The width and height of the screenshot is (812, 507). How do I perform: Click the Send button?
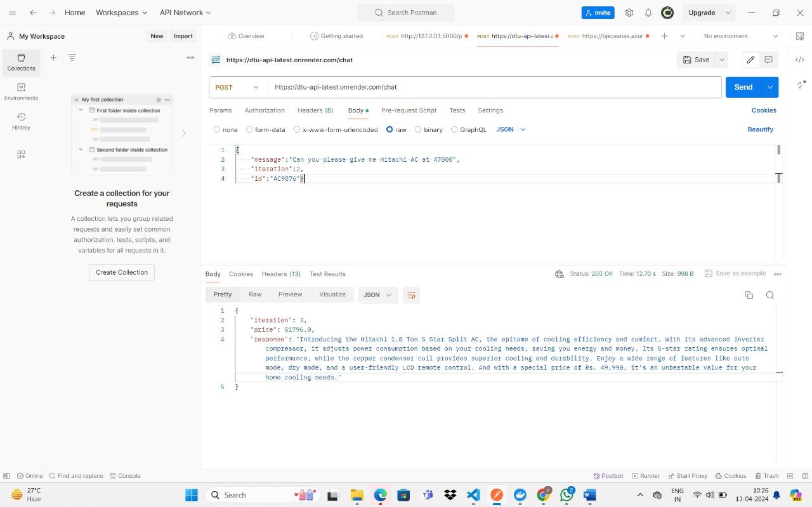743,88
